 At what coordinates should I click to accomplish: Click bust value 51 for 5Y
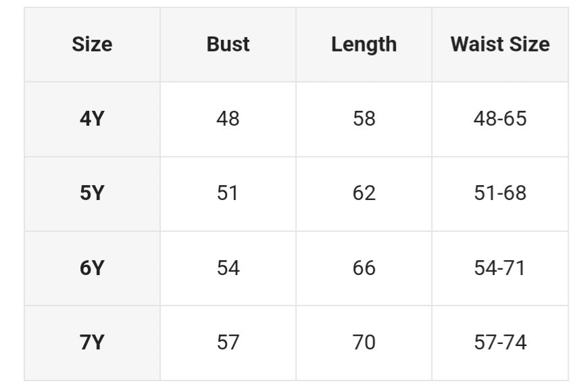[x=228, y=193]
